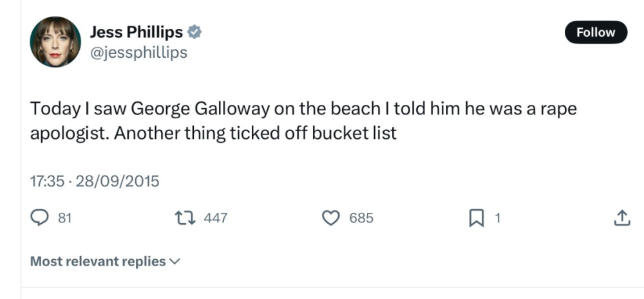644x299 pixels.
Task: Click the bookmark count of 1
Action: click(497, 219)
